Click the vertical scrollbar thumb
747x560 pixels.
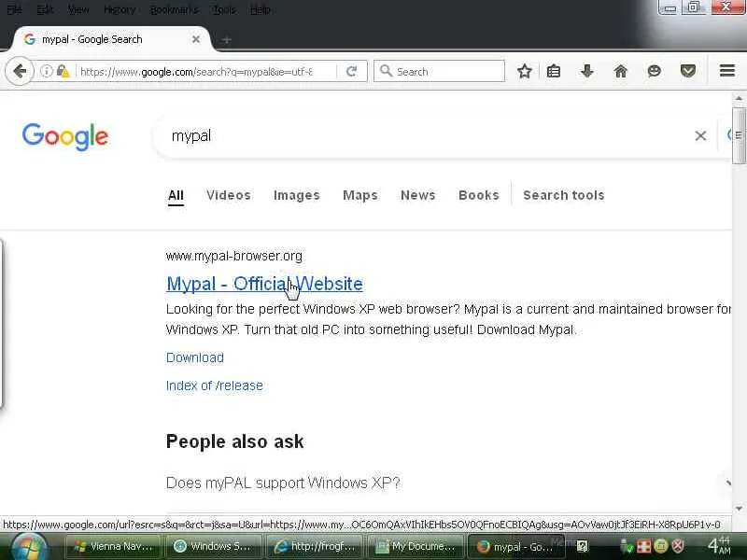(739, 135)
